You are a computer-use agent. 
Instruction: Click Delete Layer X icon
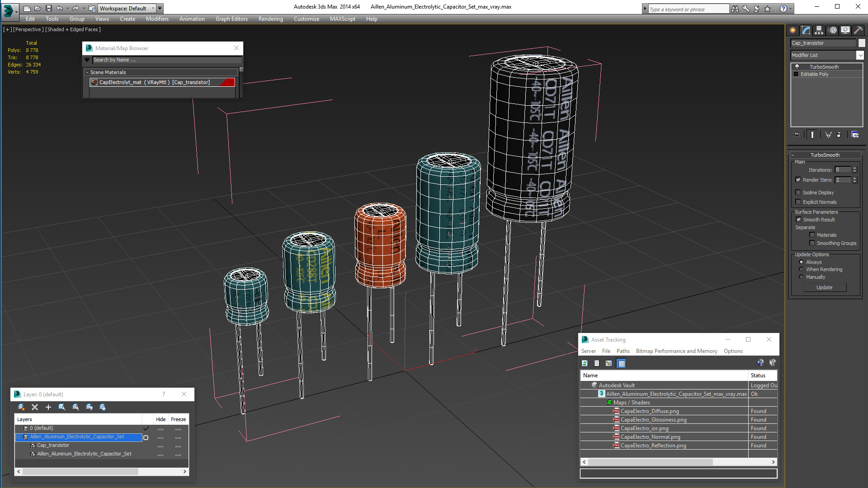(35, 407)
